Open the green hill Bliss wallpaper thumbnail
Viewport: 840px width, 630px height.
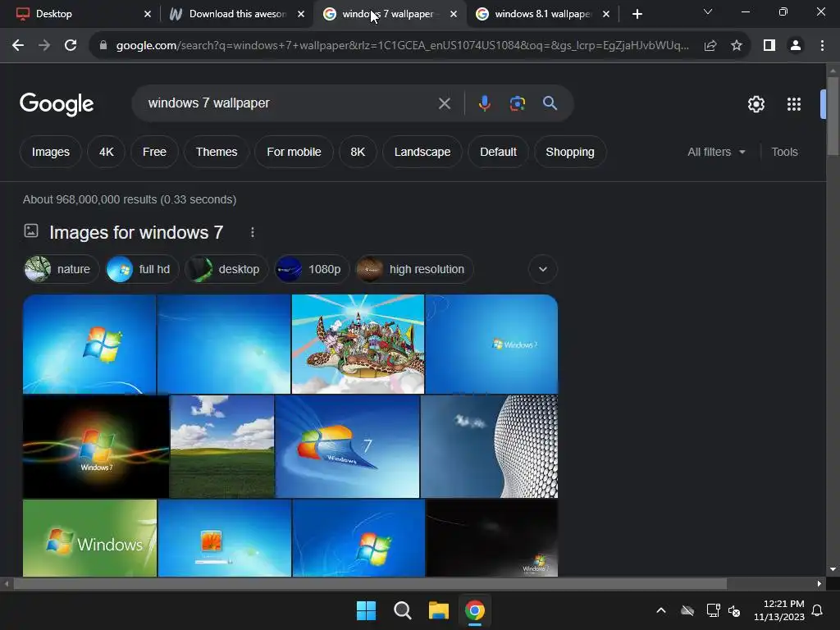point(221,447)
